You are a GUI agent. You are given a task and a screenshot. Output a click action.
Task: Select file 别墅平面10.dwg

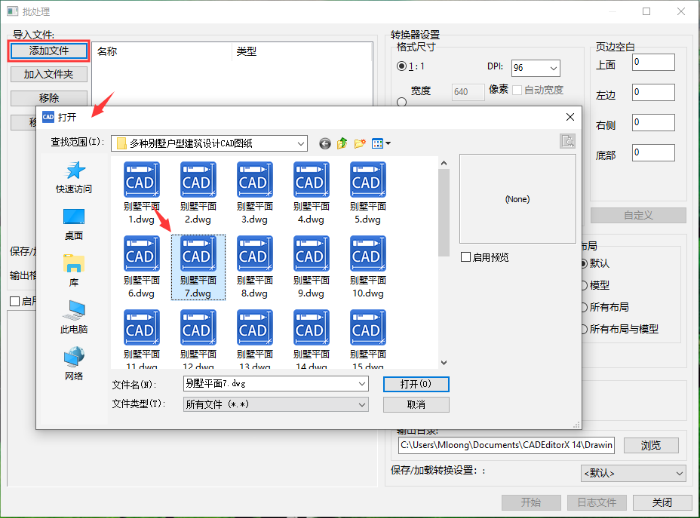[368, 267]
